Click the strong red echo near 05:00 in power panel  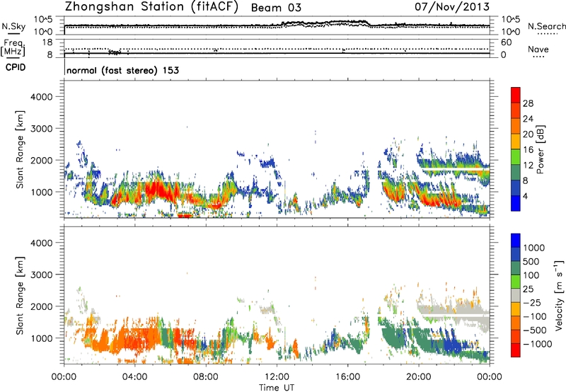(157, 190)
